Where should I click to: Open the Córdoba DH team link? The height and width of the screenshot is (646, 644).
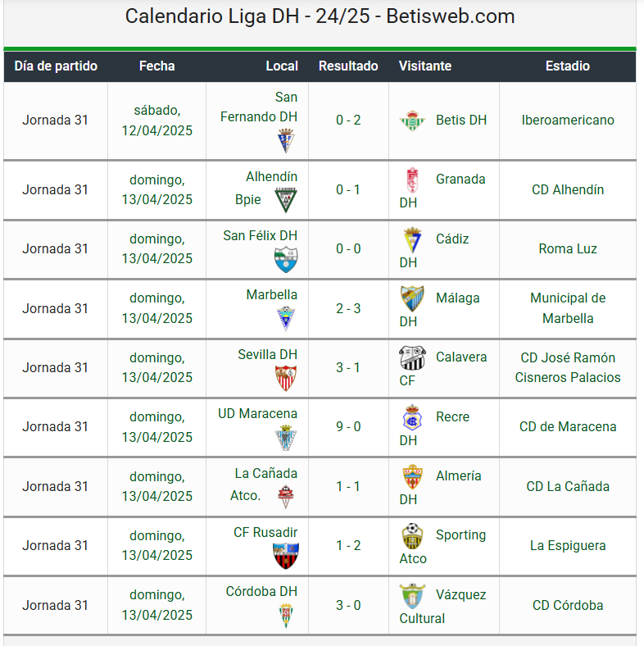coord(261,592)
